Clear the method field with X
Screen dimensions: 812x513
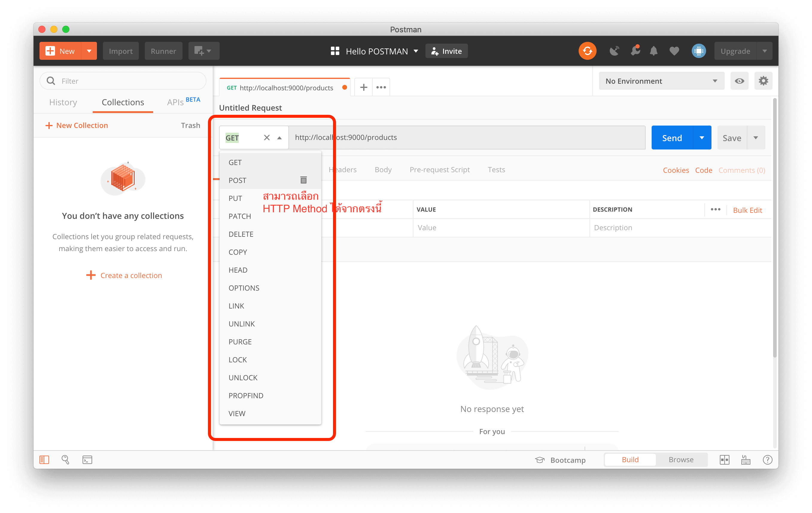pyautogui.click(x=267, y=138)
